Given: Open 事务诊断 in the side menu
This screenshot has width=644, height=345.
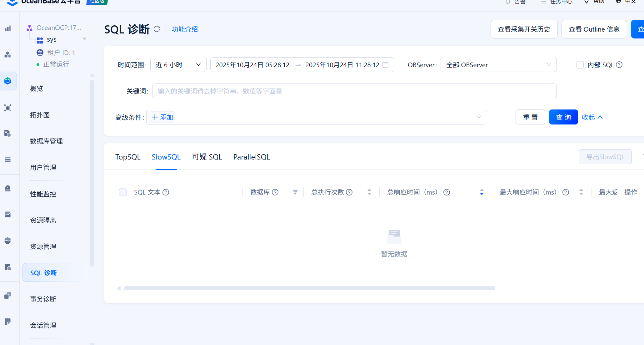Looking at the screenshot, I should click(43, 299).
